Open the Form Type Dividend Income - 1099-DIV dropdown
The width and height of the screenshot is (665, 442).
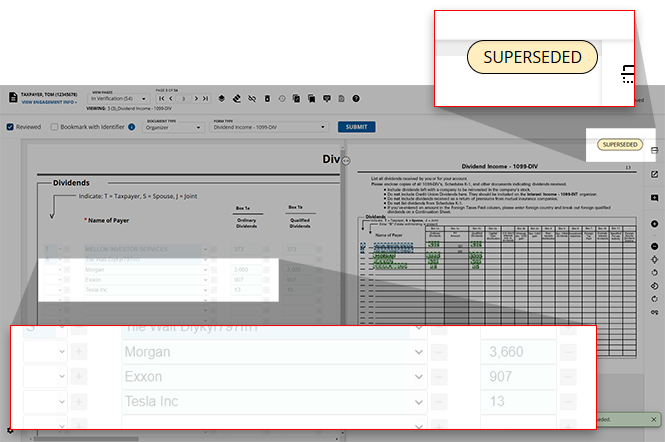pyautogui.click(x=269, y=127)
